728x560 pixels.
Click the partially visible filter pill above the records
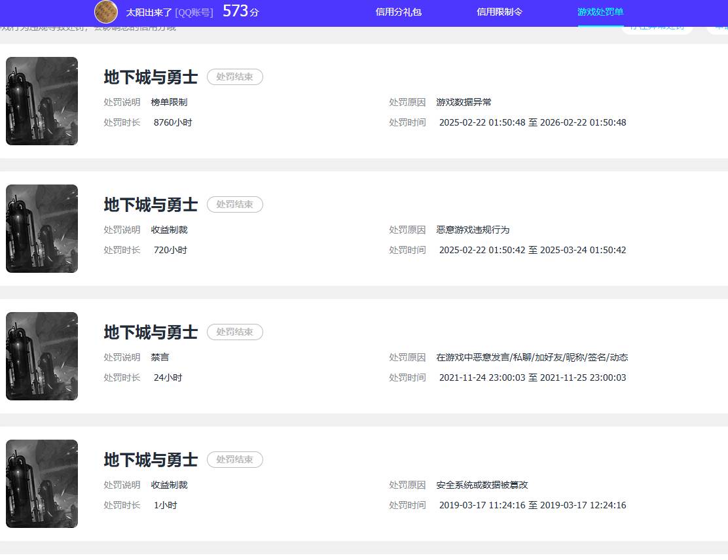657,29
